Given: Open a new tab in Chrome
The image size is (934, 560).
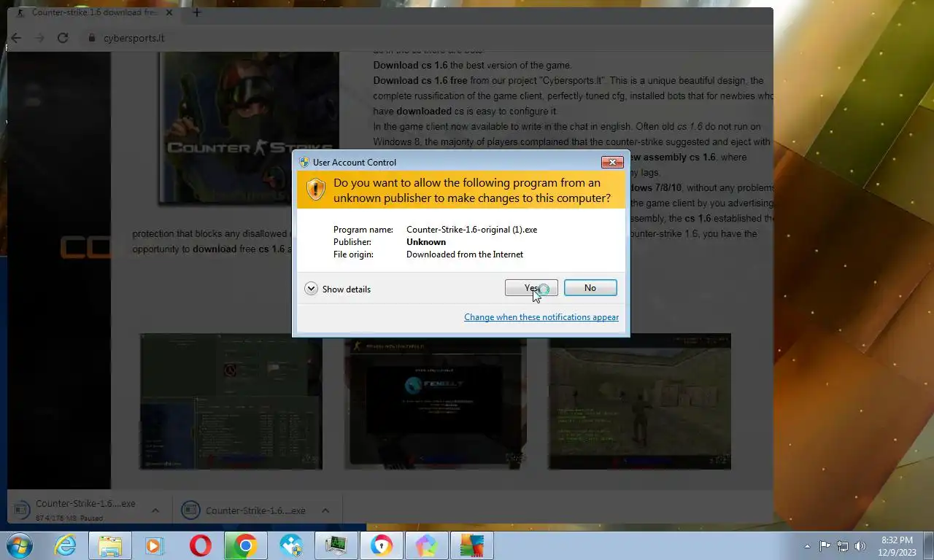Looking at the screenshot, I should click(x=196, y=12).
